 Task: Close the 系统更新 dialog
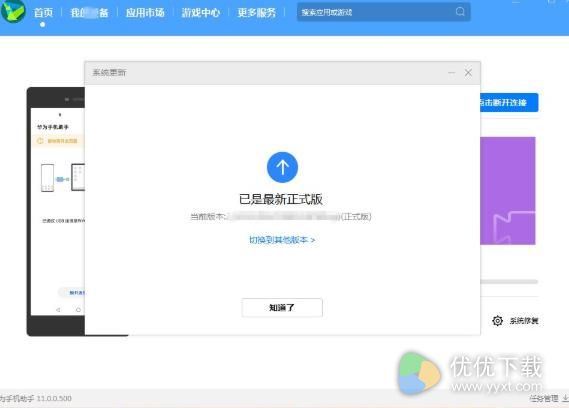pos(468,73)
